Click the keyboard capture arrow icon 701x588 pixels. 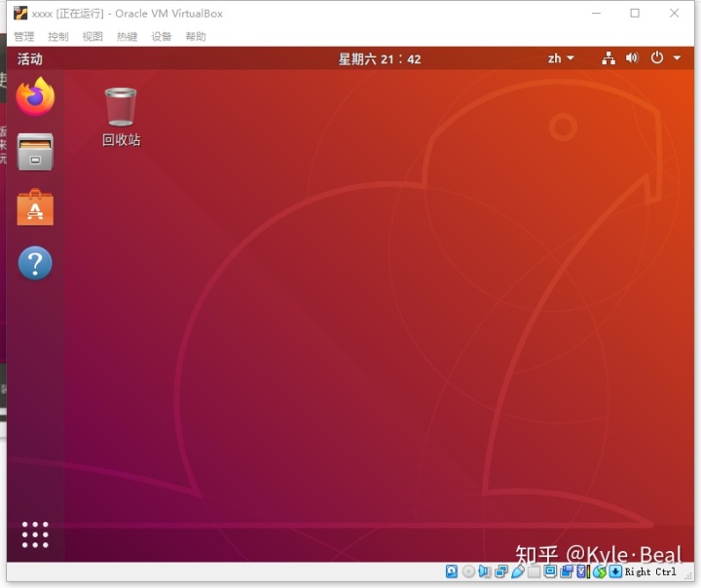[615, 571]
